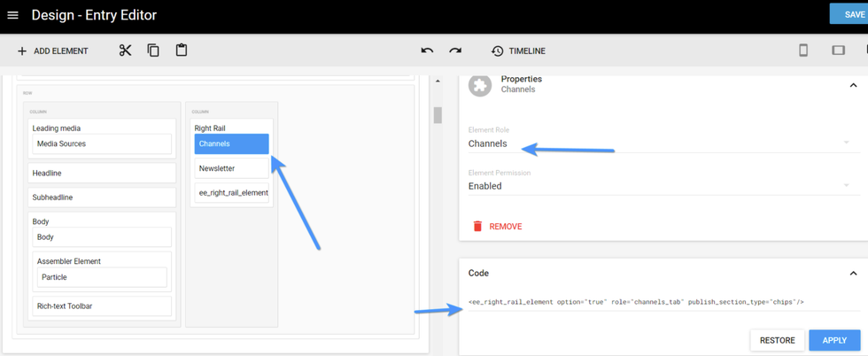Click the paste clipboard icon
This screenshot has width=868, height=356.
(x=182, y=50)
